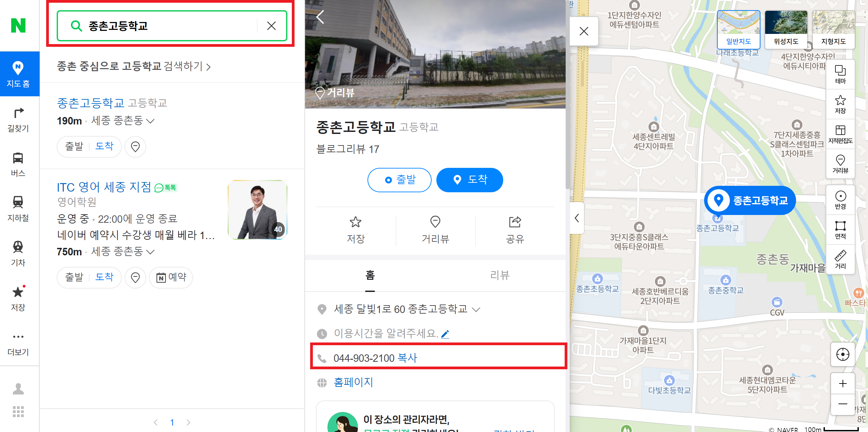Expand 세종 종촌동 address under 종촌고등학교 result
The width and height of the screenshot is (868, 432).
(x=150, y=121)
